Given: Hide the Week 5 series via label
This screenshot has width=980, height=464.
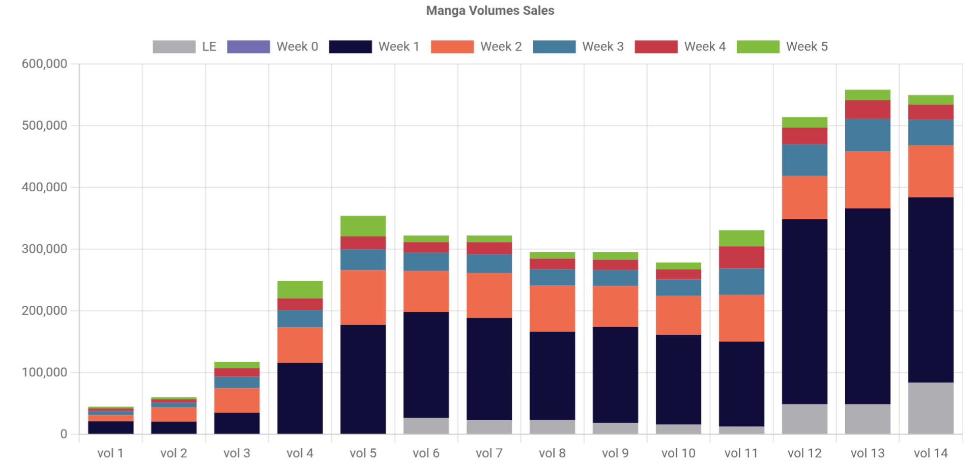Looking at the screenshot, I should [x=807, y=47].
